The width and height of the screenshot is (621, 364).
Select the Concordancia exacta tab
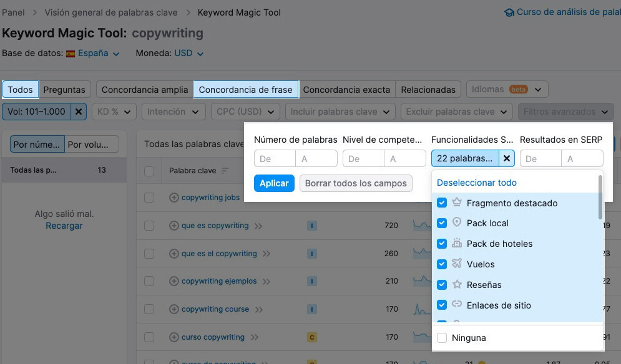[x=346, y=90]
